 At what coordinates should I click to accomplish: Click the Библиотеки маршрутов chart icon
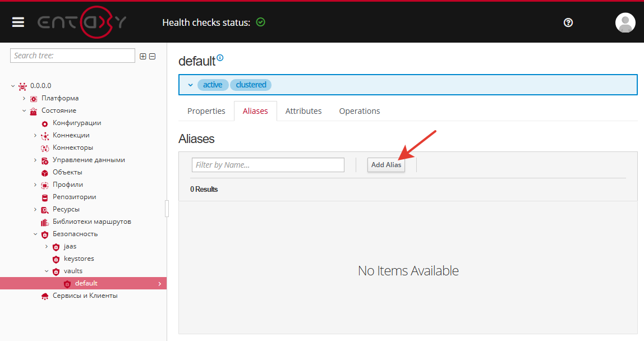(x=44, y=222)
